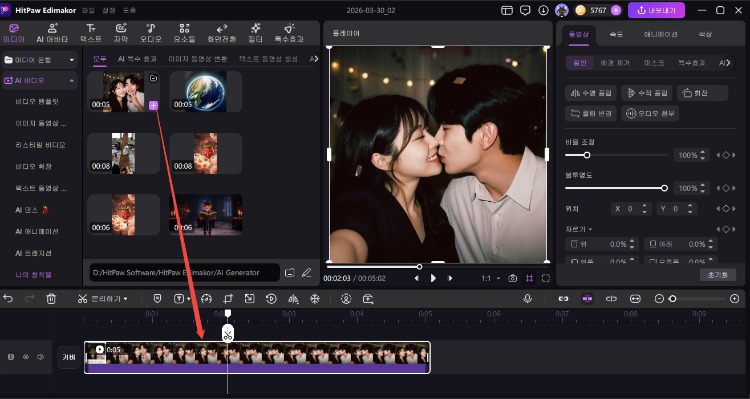Open the 화면전환 transitions panel
Screen dimensions: 750x399
click(x=221, y=33)
